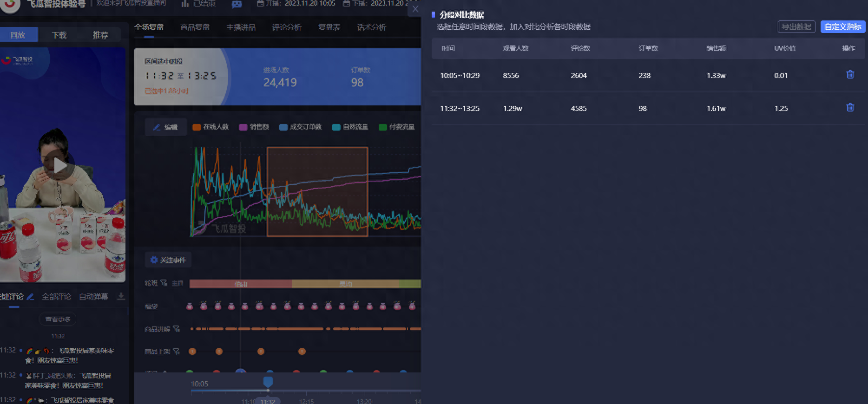Toggle the 在线人数 legend series
Screen dimensions: 868x404
[210, 127]
